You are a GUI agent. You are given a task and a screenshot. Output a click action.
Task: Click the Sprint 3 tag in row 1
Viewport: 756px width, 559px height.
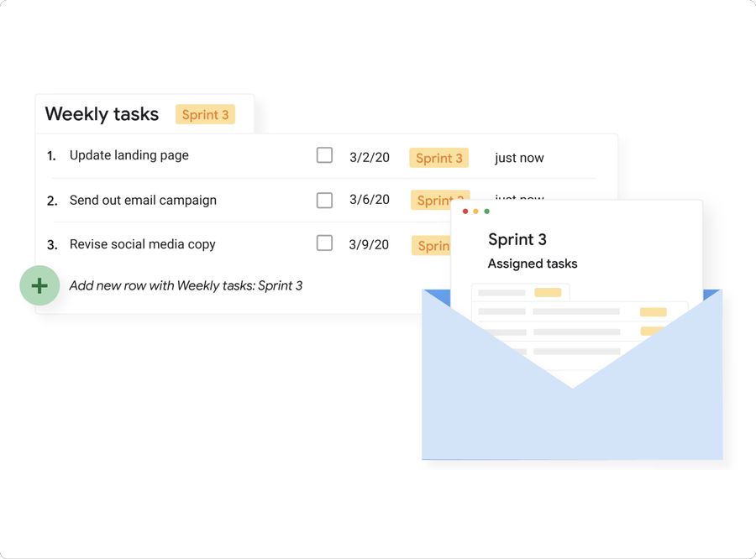[x=439, y=158]
